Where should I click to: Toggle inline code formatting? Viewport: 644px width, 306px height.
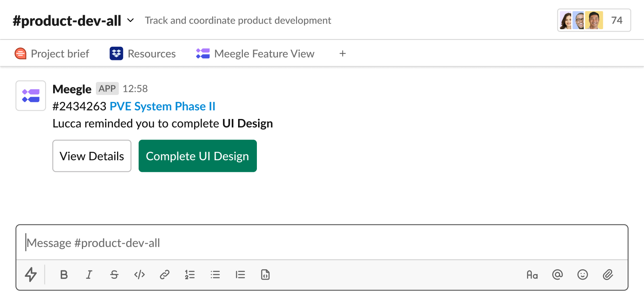139,275
